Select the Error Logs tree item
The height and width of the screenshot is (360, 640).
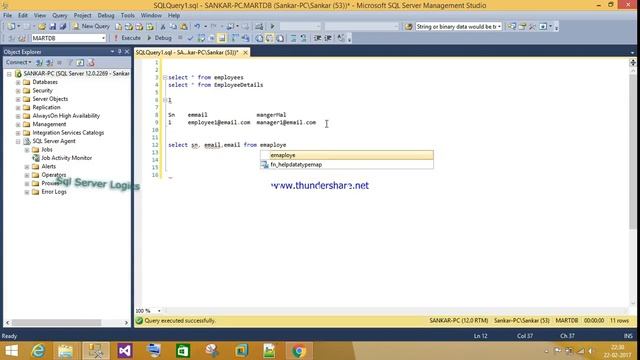[x=54, y=192]
